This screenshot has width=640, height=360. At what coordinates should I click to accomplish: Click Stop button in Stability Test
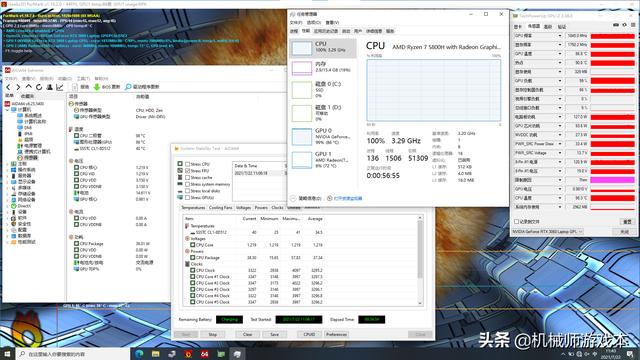coord(213,334)
